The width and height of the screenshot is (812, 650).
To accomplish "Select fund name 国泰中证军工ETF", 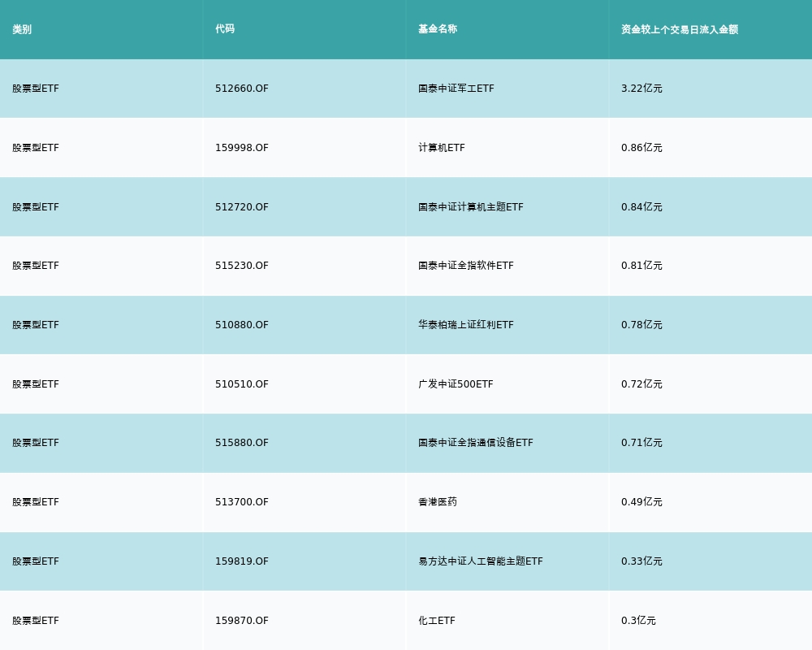I will coord(456,89).
